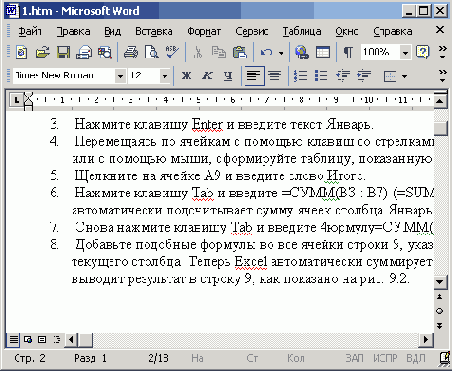Increase indent icon
This screenshot has height=371, width=452.
(364, 76)
